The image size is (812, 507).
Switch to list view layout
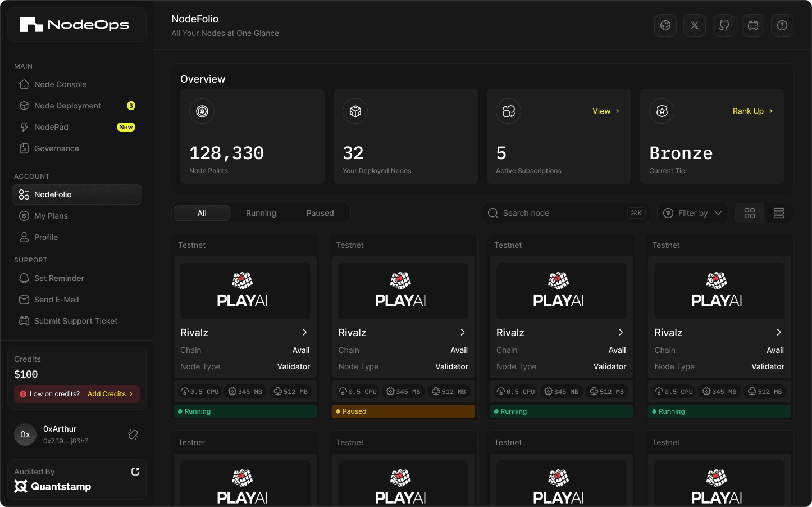(779, 213)
